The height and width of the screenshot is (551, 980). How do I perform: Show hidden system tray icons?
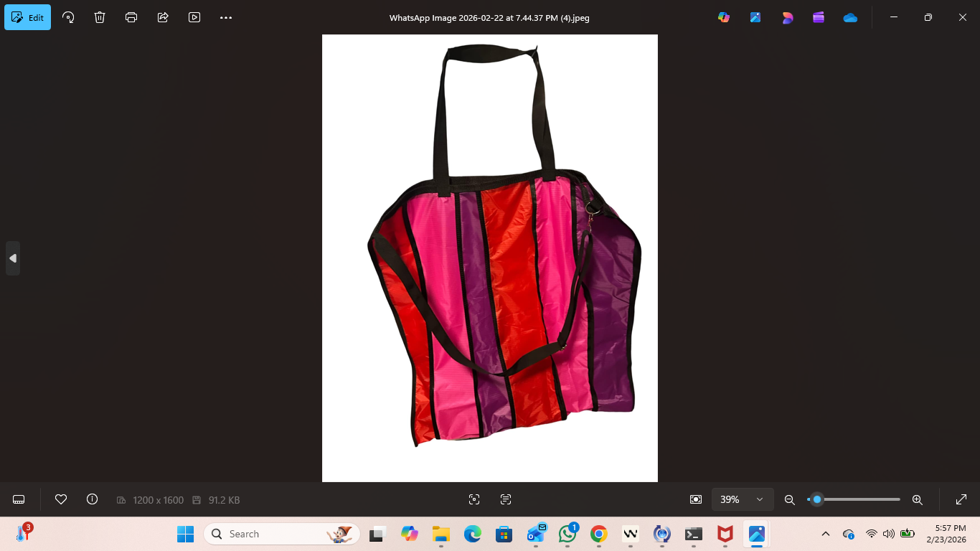click(x=826, y=534)
